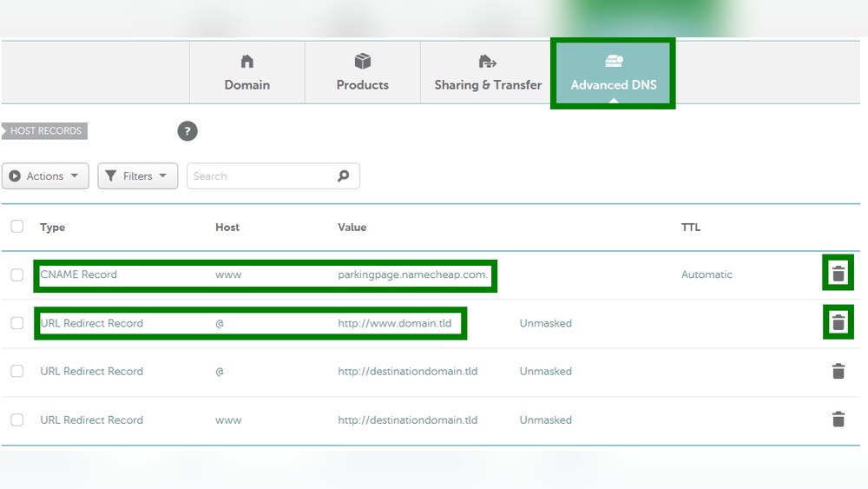The height and width of the screenshot is (489, 868).
Task: Click the HOST RECORDS section label
Action: [x=45, y=130]
